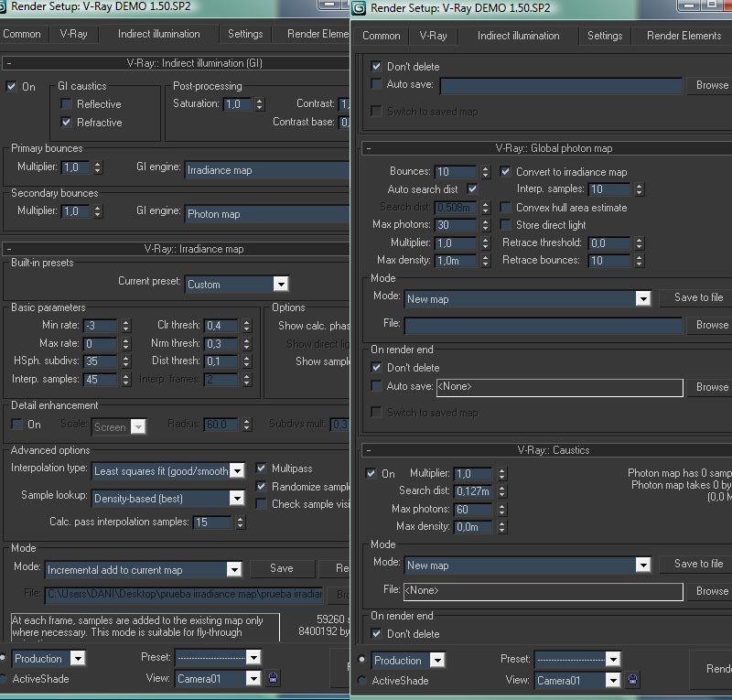This screenshot has width=732, height=700.
Task: Click Browse next to Caustics File field
Action: point(710,591)
